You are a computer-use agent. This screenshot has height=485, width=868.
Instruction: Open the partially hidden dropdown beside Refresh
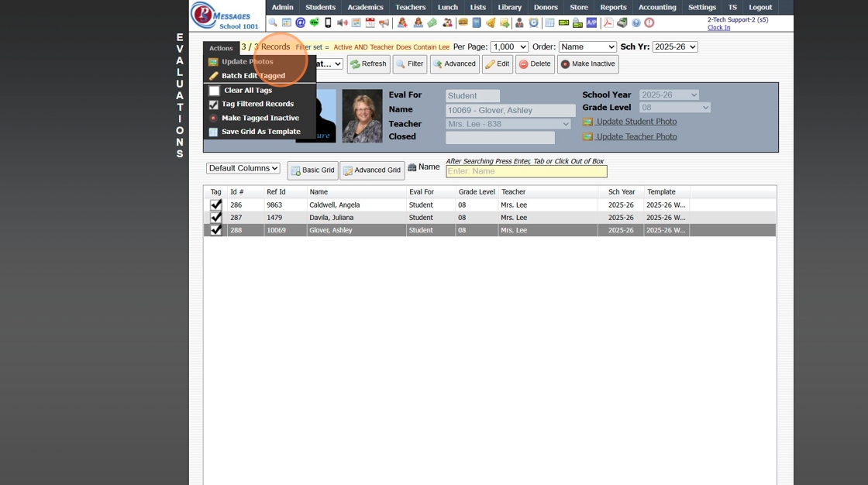click(x=329, y=64)
